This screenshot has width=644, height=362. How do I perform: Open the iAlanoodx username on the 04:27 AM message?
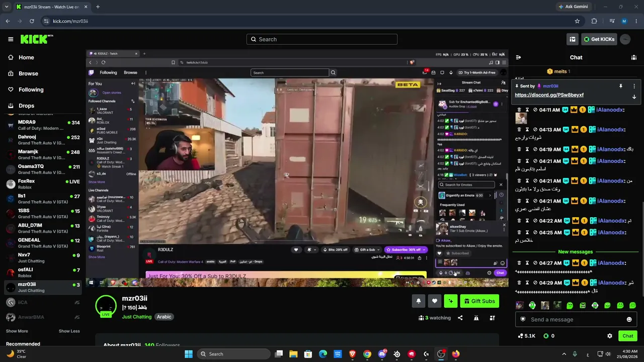click(x=611, y=263)
